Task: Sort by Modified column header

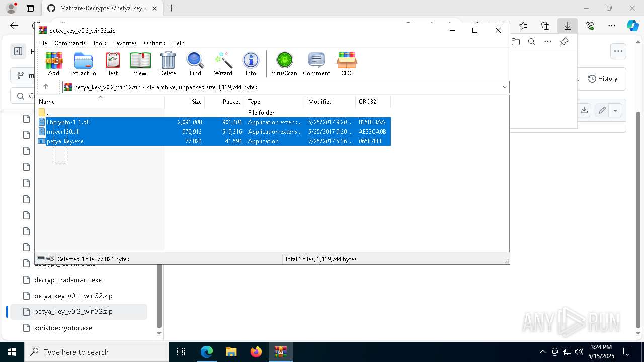Action: coord(331,102)
